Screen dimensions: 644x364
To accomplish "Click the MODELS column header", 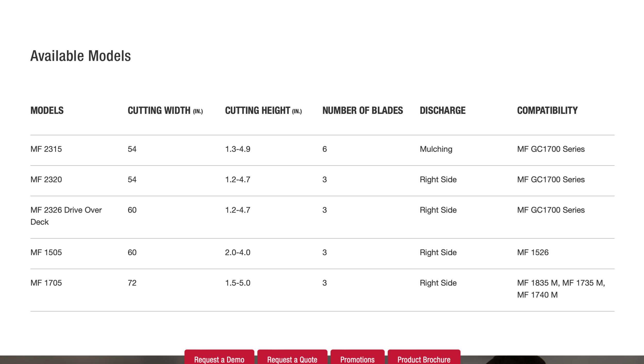I will [47, 111].
